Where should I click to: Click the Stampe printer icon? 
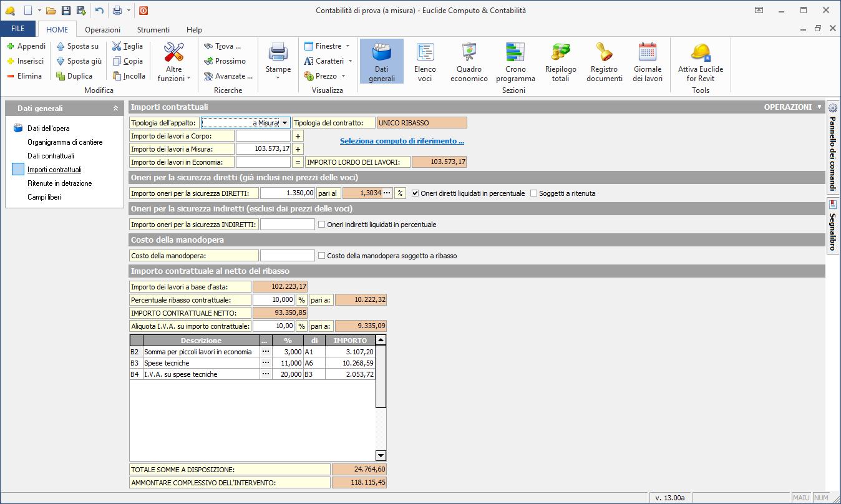(x=278, y=54)
